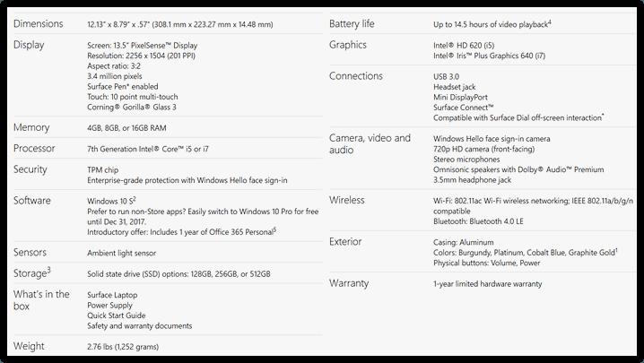Click the Sensors spec heading
The height and width of the screenshot is (363, 644).
30,252
